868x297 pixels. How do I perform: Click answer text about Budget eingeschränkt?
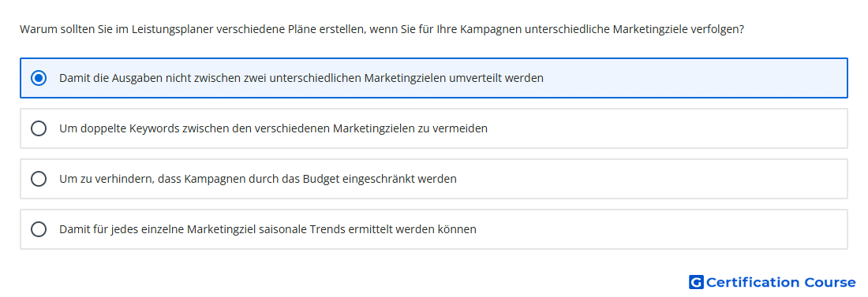[258, 179]
